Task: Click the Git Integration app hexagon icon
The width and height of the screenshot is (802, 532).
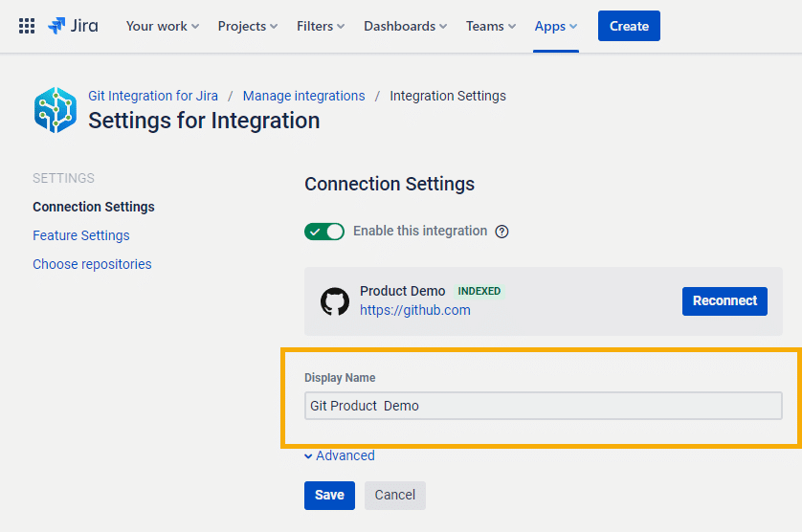Action: [x=56, y=110]
